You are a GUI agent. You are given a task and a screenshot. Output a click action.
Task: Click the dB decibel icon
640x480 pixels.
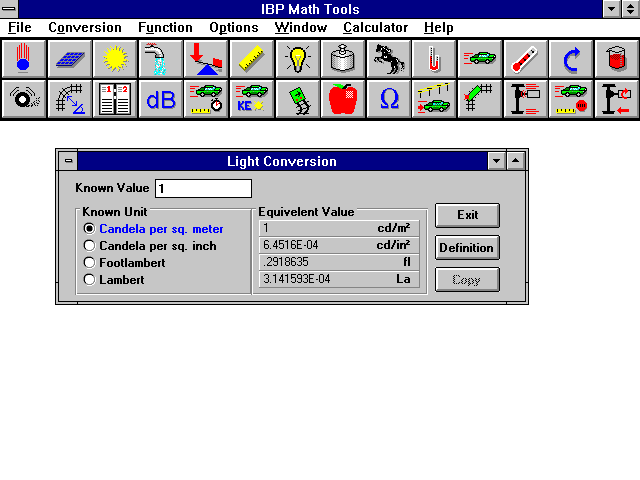point(160,99)
